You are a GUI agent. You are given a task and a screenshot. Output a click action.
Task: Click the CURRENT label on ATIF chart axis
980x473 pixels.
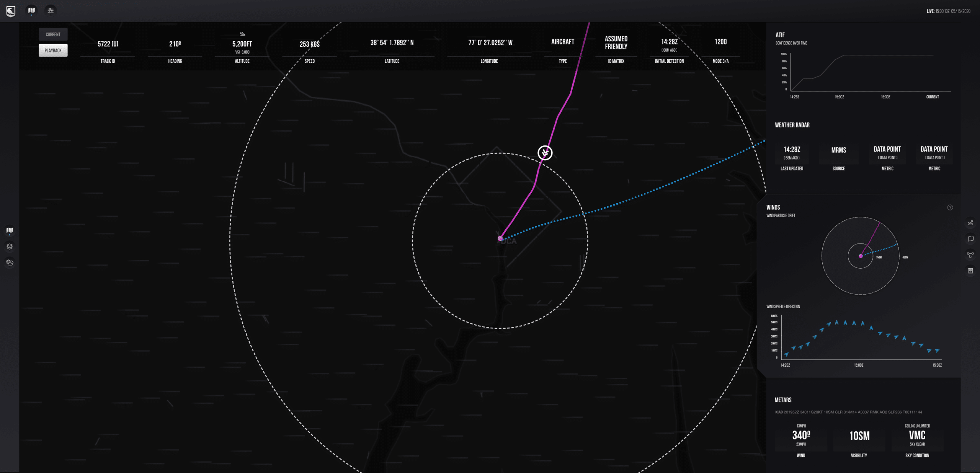coord(933,97)
